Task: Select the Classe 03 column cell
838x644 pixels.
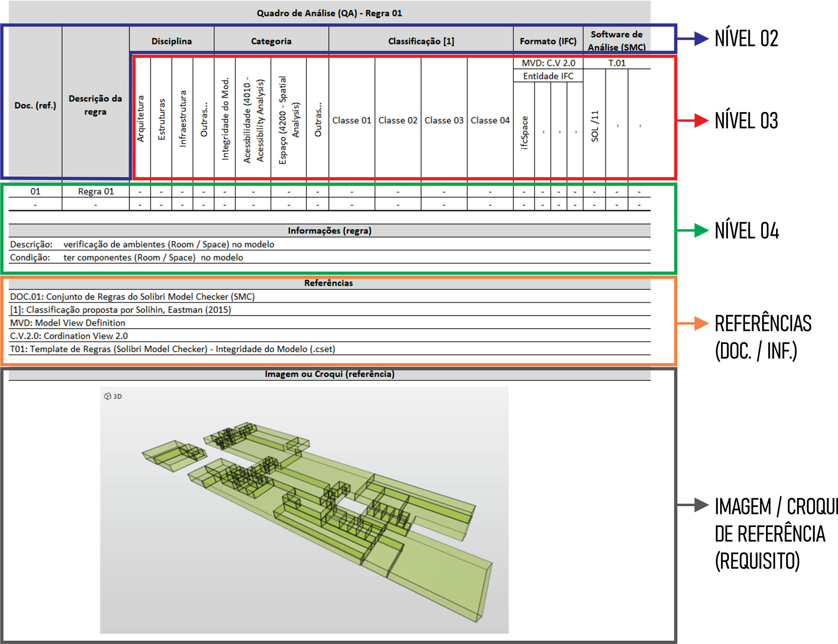Action: tap(444, 120)
